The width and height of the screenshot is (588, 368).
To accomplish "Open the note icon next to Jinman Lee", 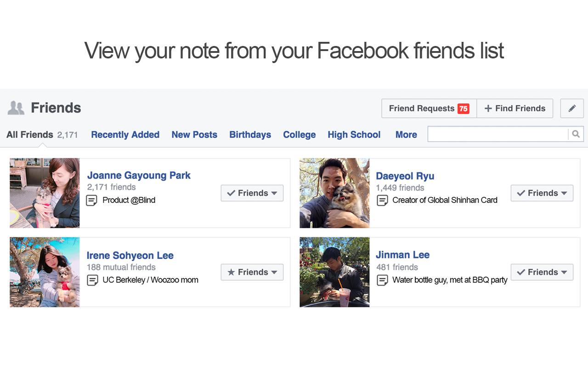I will (382, 280).
